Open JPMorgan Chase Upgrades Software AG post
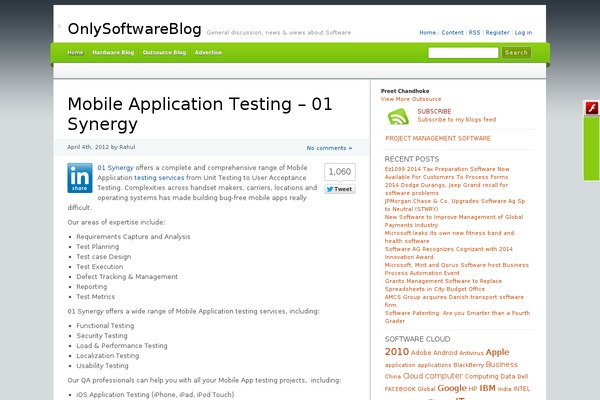This screenshot has width=600, height=400. tap(455, 205)
